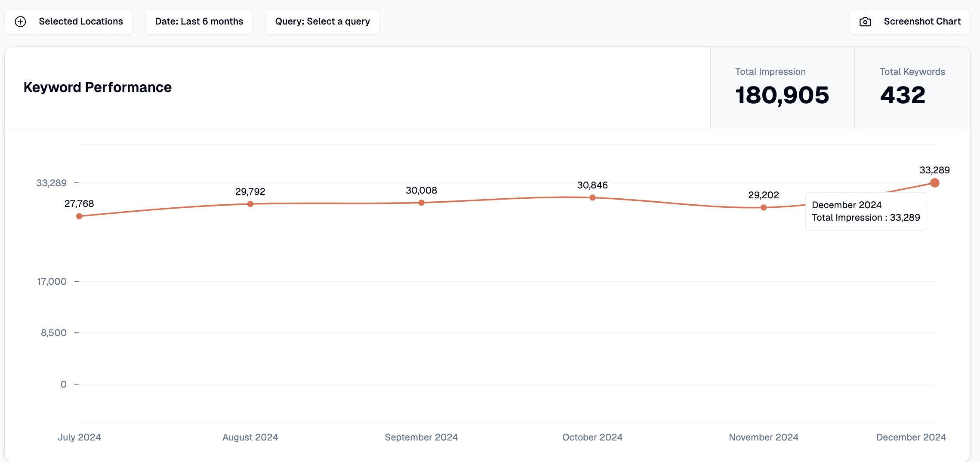Click the 30,846 value label above the line

coord(592,185)
